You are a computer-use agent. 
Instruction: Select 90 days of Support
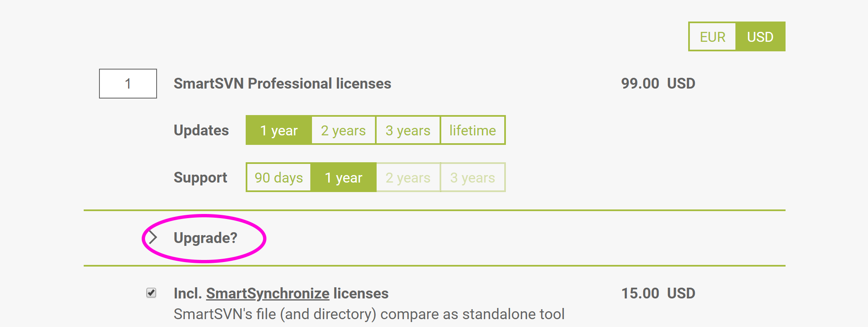(278, 177)
